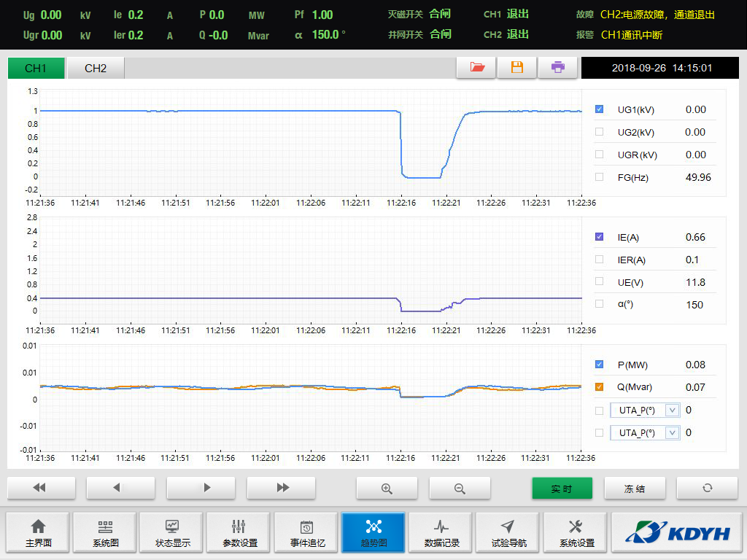Viewport: 747px width, 560px height.
Task: Save trend data using the disk icon
Action: [x=517, y=68]
